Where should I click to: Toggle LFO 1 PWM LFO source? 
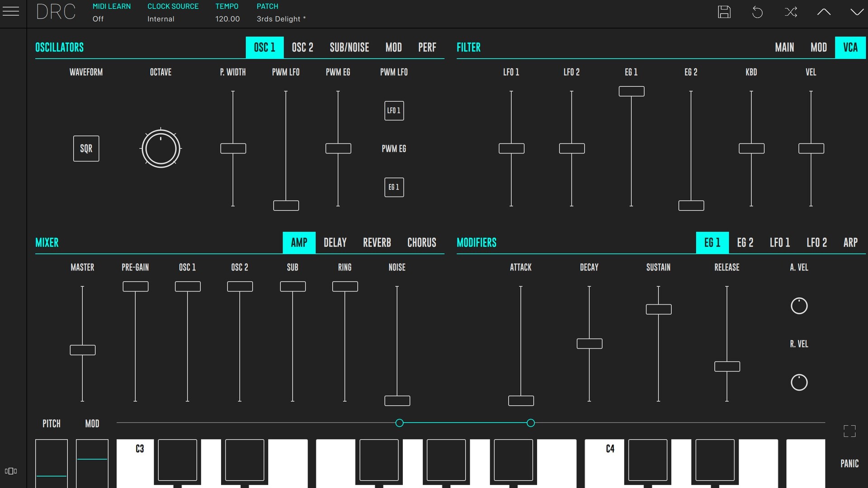pyautogui.click(x=394, y=111)
